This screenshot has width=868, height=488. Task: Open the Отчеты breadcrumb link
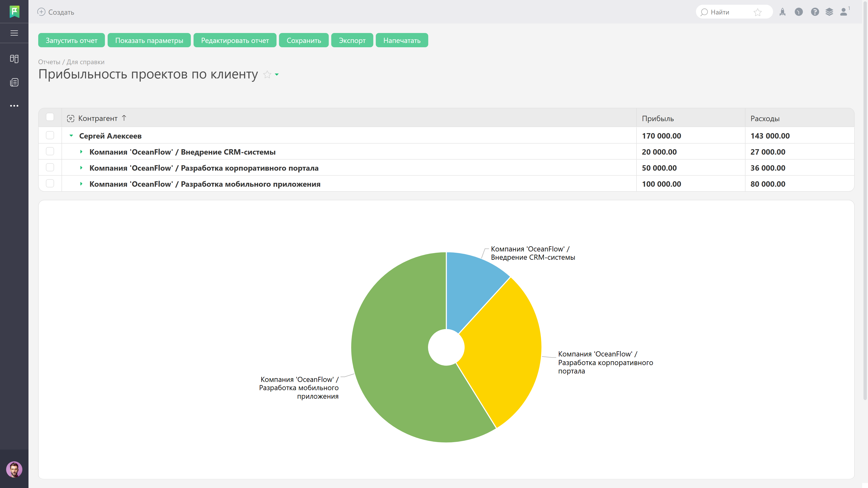coord(49,62)
